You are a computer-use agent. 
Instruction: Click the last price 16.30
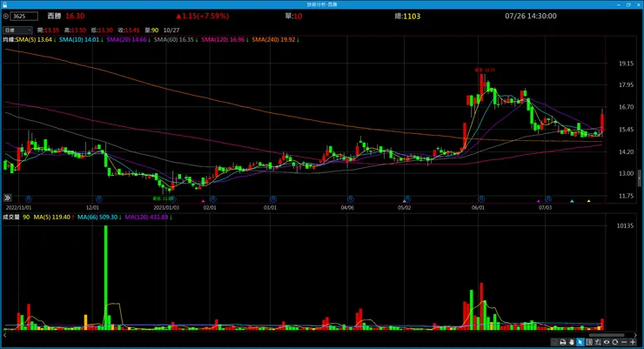(x=75, y=16)
